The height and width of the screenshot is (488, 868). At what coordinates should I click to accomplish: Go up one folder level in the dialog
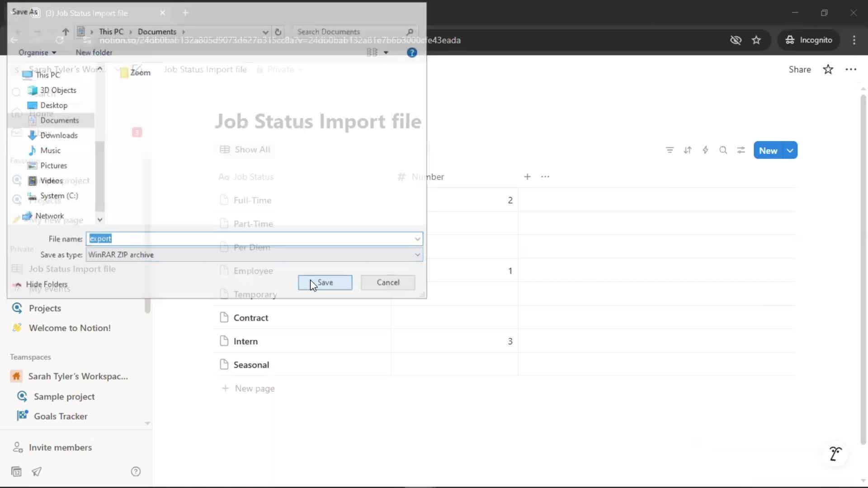pyautogui.click(x=66, y=32)
